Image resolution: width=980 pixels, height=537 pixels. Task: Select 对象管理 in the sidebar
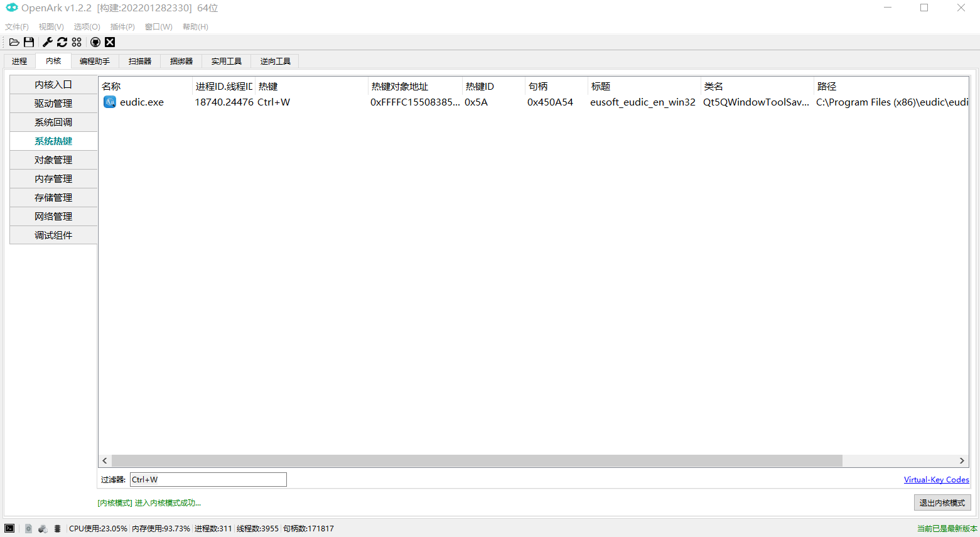[x=53, y=160]
